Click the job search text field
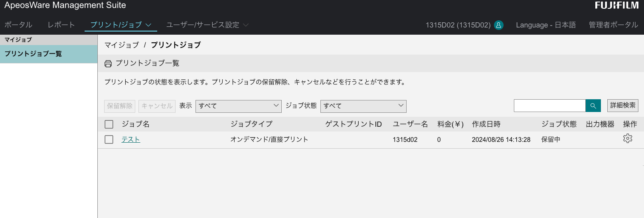Screen dimensions: 644x218 549,106
